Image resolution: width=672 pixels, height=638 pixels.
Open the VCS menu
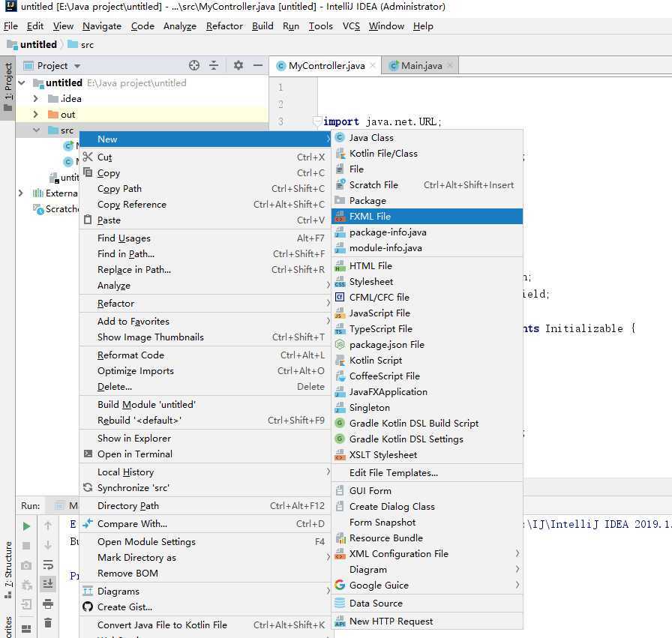(x=352, y=26)
